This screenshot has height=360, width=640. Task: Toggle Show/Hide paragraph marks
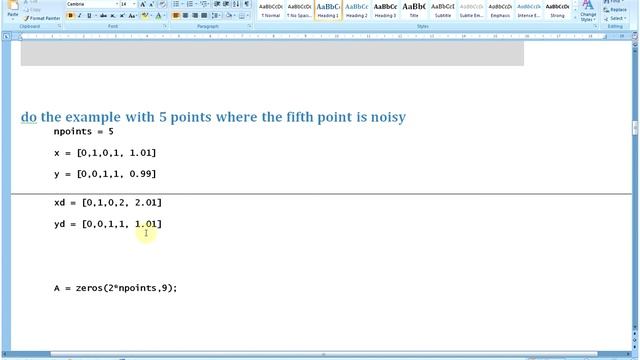247,4
